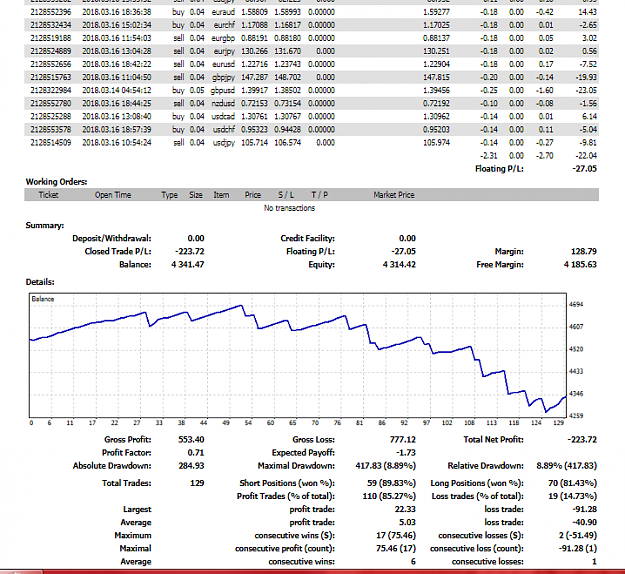The image size is (625, 574).
Task: Click the eurusd market price 1.22904
Action: 436,64
